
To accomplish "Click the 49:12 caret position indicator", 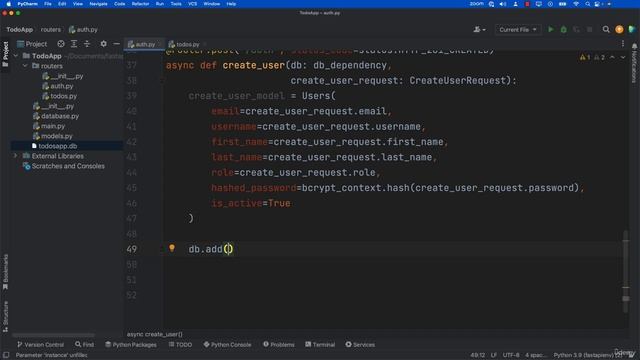I will (x=478, y=355).
